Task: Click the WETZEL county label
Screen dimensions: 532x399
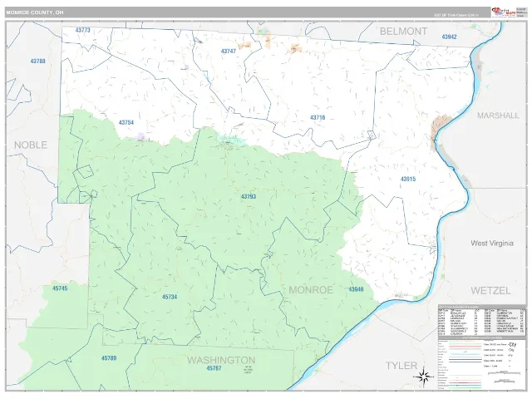Action: (490, 290)
